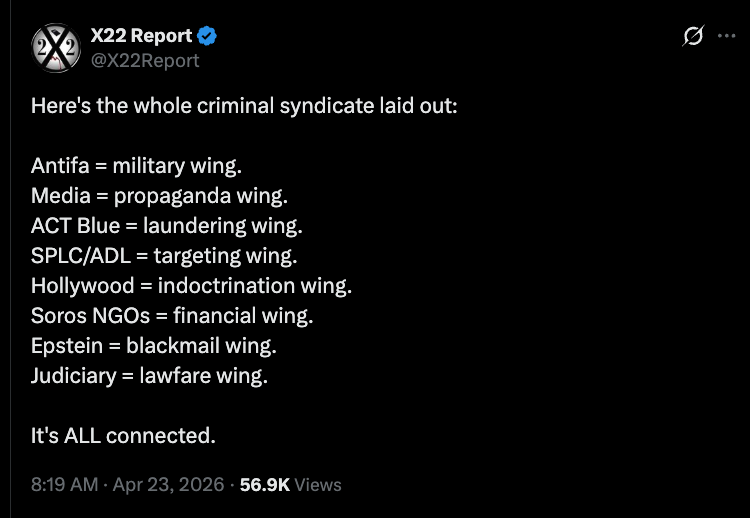
Task: Click the blue verified checkmark badge
Action: (x=208, y=36)
